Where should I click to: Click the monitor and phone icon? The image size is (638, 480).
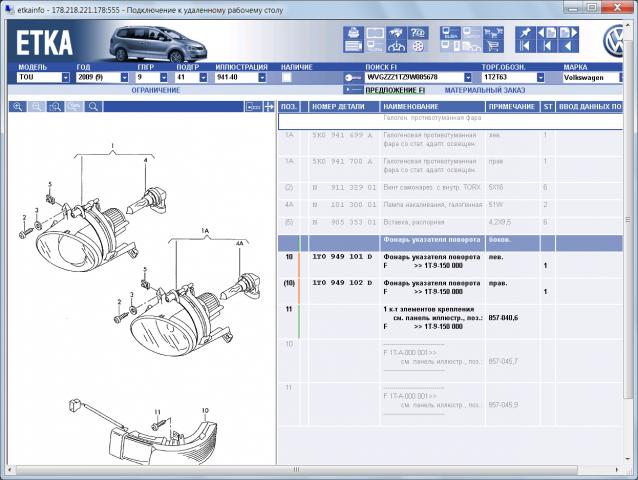click(450, 46)
